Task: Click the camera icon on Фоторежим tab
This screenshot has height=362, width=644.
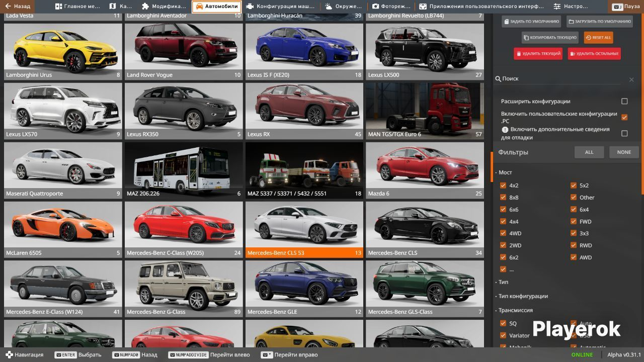Action: tap(376, 7)
